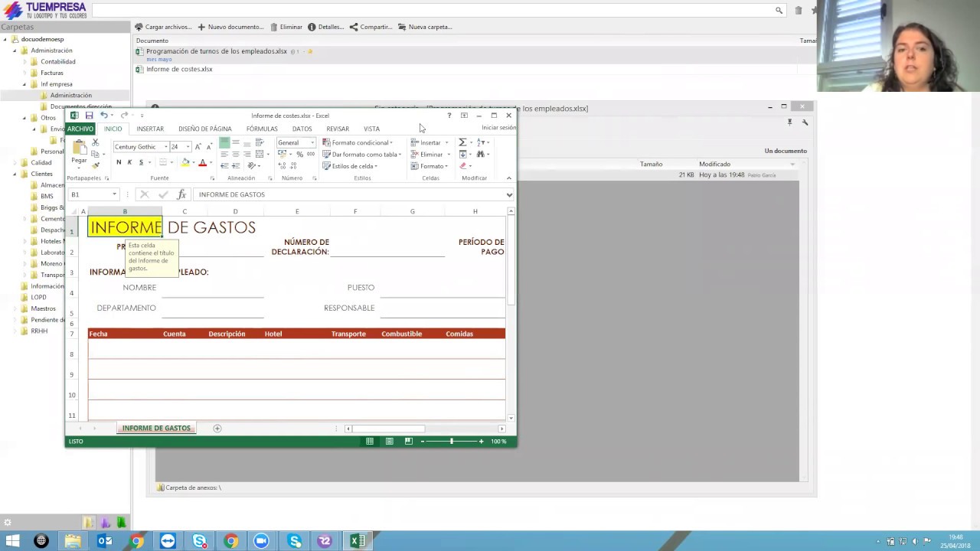
Task: Click Cargar archivos button
Action: click(162, 27)
